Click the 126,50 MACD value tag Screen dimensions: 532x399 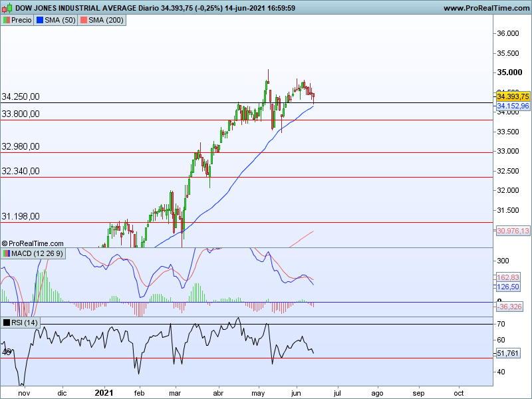click(x=508, y=287)
